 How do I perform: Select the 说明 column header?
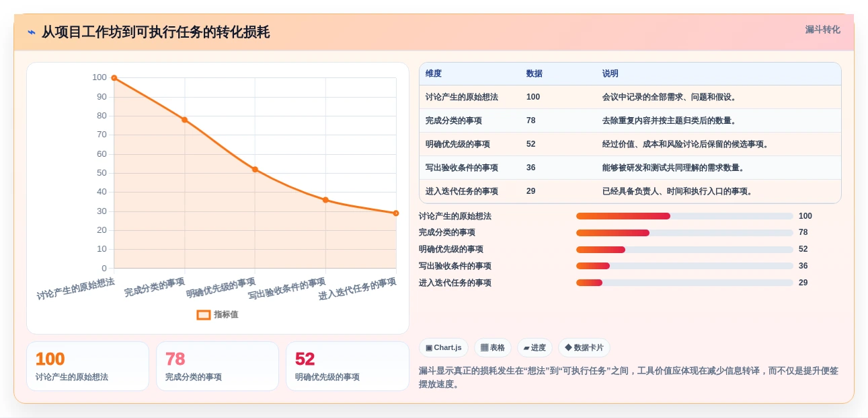click(x=610, y=74)
